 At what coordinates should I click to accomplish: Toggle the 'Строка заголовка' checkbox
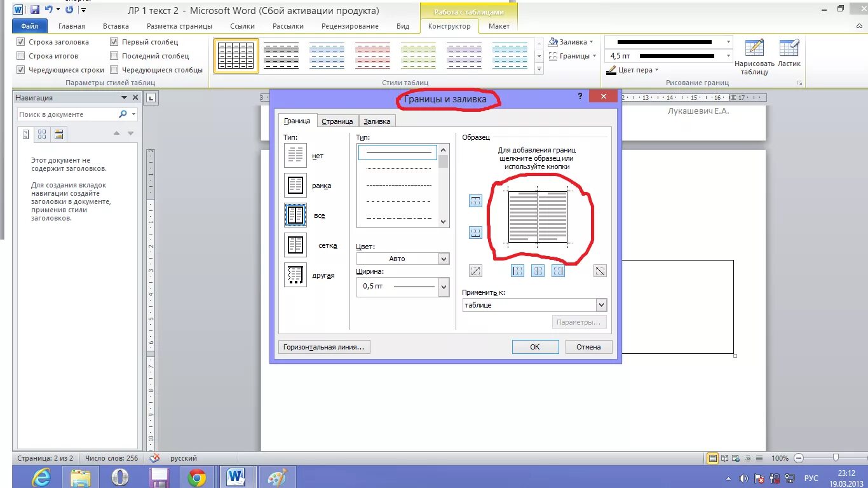[21, 42]
